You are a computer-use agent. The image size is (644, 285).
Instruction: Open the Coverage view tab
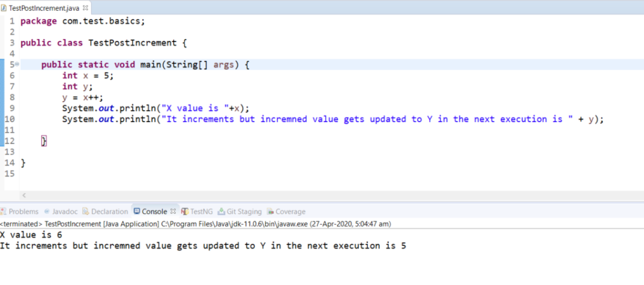pos(290,211)
